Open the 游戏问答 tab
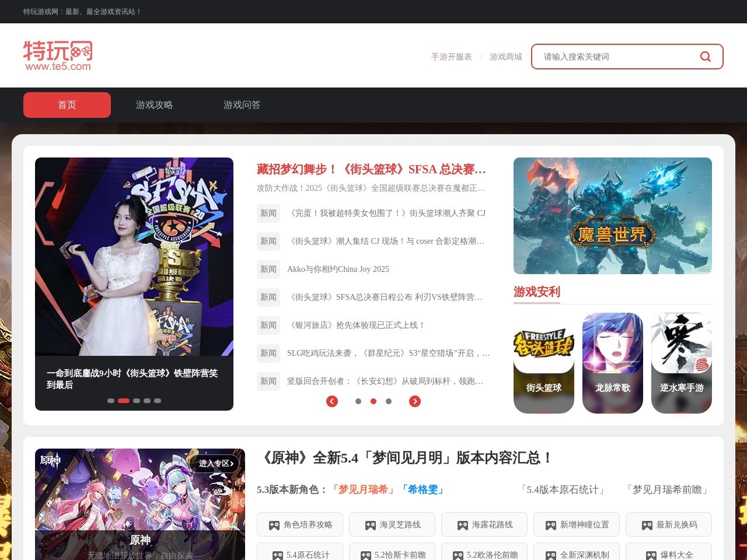747x560 pixels. [242, 105]
